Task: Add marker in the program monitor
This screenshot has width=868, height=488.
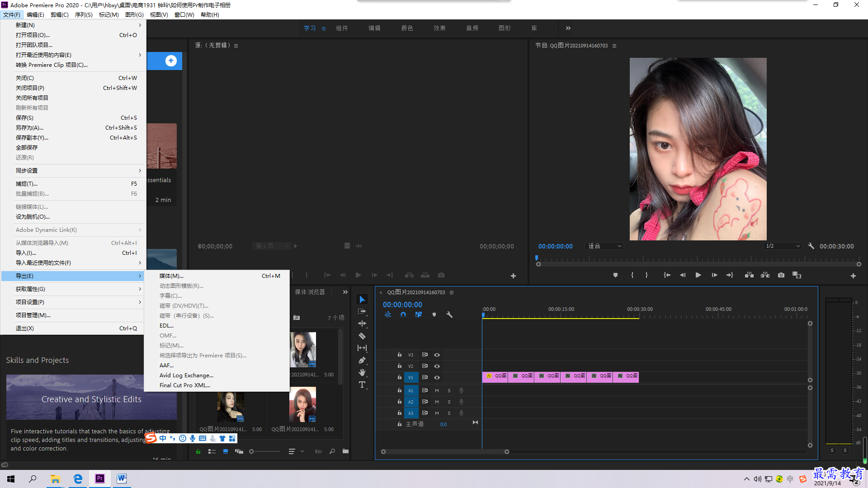Action: pyautogui.click(x=615, y=275)
